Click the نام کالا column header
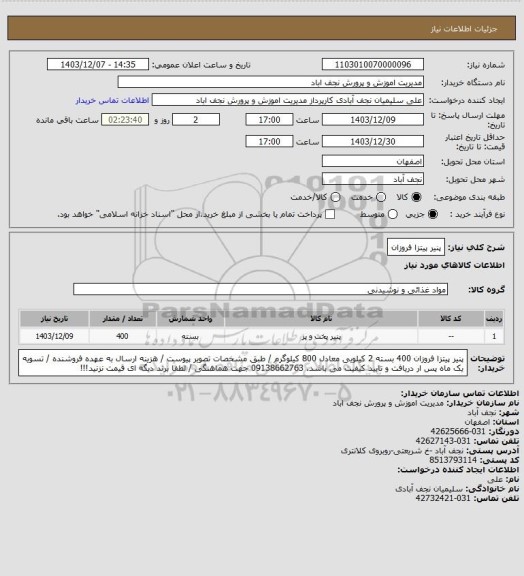 coord(321,318)
